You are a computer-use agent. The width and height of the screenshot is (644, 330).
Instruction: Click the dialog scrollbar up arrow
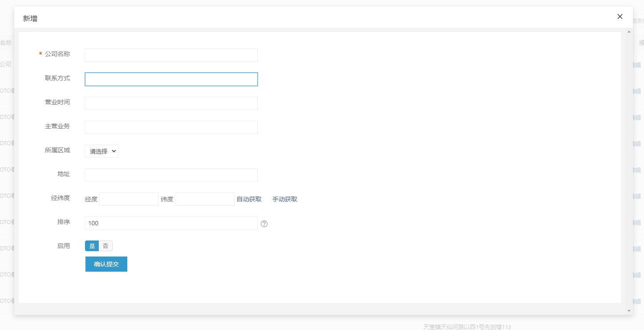point(629,32)
